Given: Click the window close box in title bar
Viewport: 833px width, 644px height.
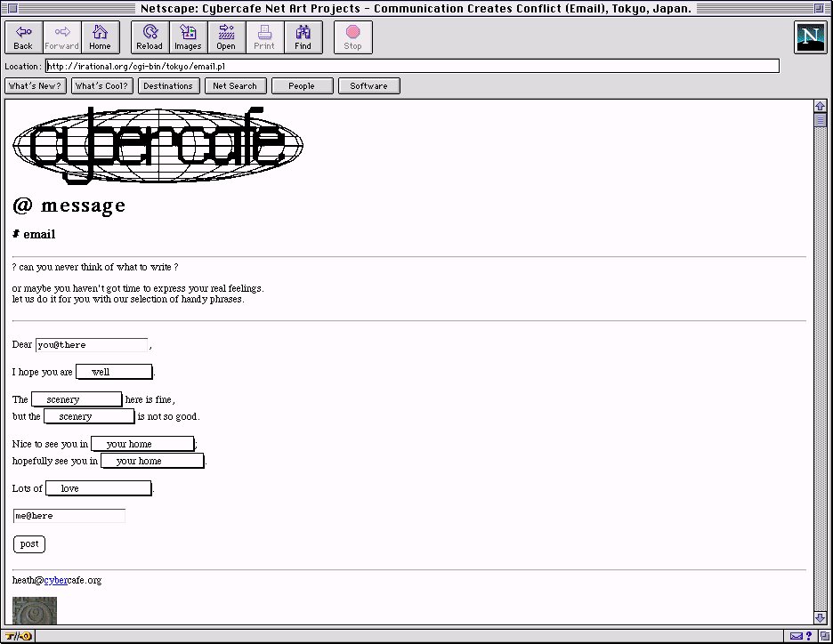Looking at the screenshot, I should pos(13,8).
